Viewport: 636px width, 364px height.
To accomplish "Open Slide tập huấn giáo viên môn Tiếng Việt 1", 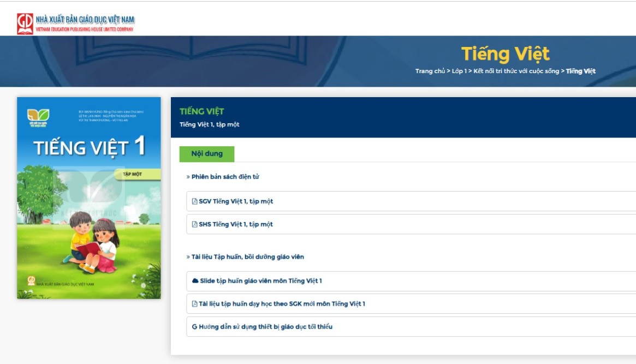I will 261,281.
